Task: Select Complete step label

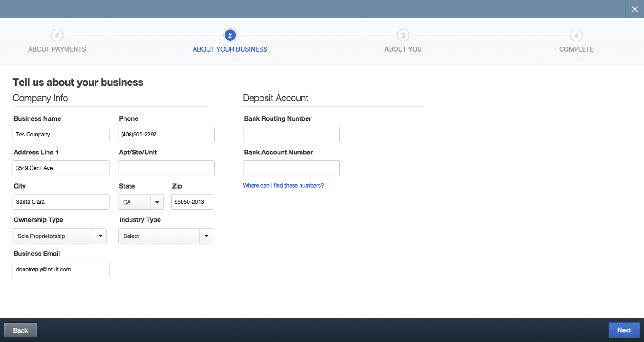Action: (x=576, y=49)
